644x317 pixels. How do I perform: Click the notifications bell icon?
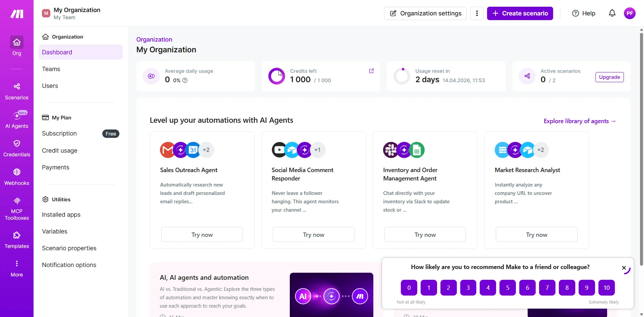point(612,13)
